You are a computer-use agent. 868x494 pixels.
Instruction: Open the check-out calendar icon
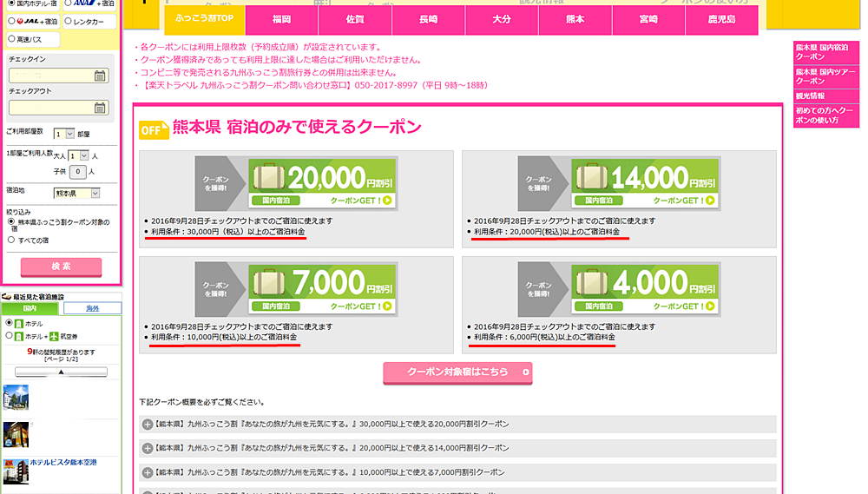100,108
